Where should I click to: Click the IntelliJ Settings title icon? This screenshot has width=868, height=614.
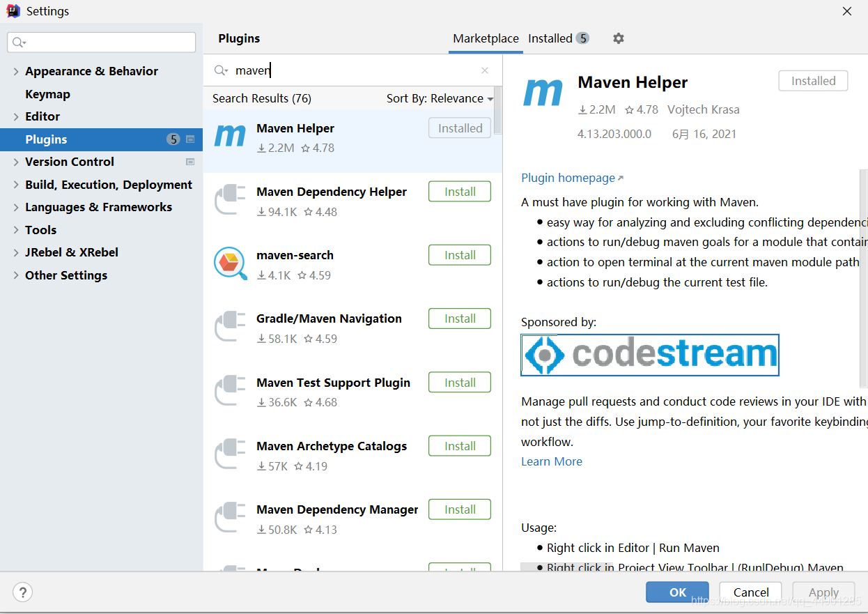point(13,11)
